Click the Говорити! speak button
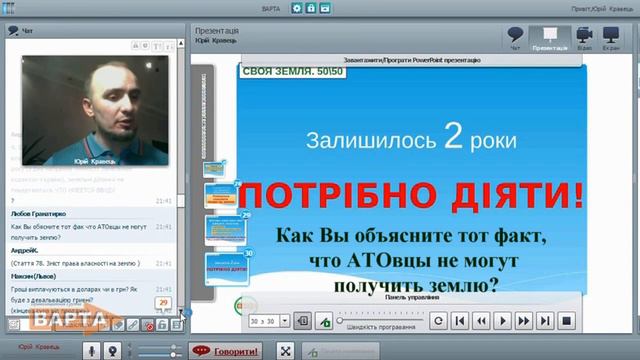 click(225, 351)
